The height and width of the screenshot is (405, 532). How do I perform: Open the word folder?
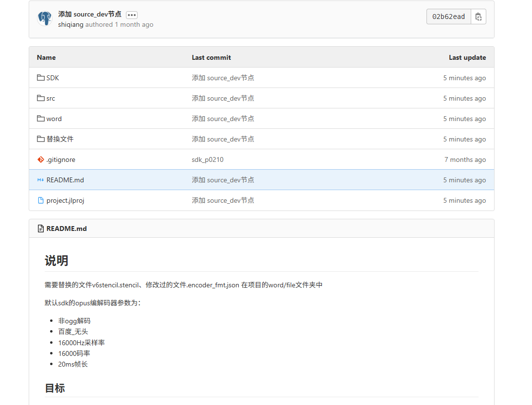[54, 119]
